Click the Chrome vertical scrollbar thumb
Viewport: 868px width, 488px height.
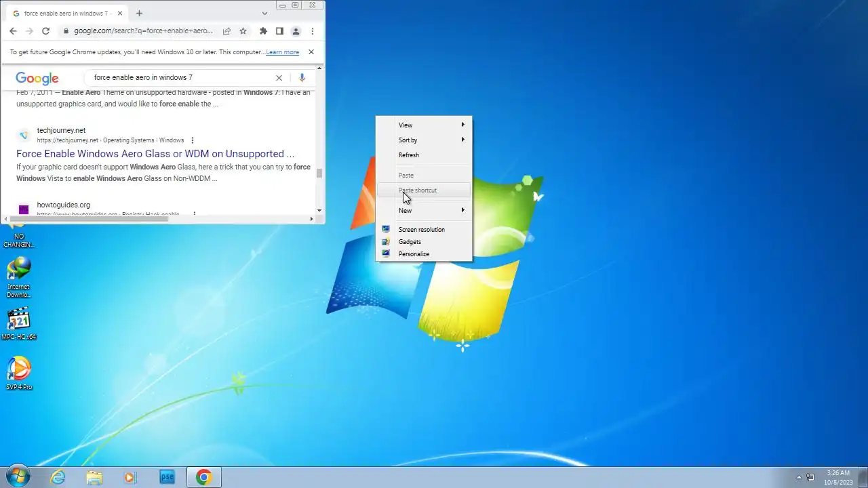tap(319, 173)
